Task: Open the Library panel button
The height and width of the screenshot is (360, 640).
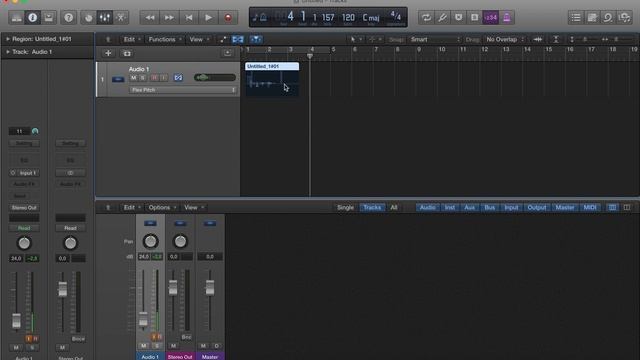Action: point(17,18)
